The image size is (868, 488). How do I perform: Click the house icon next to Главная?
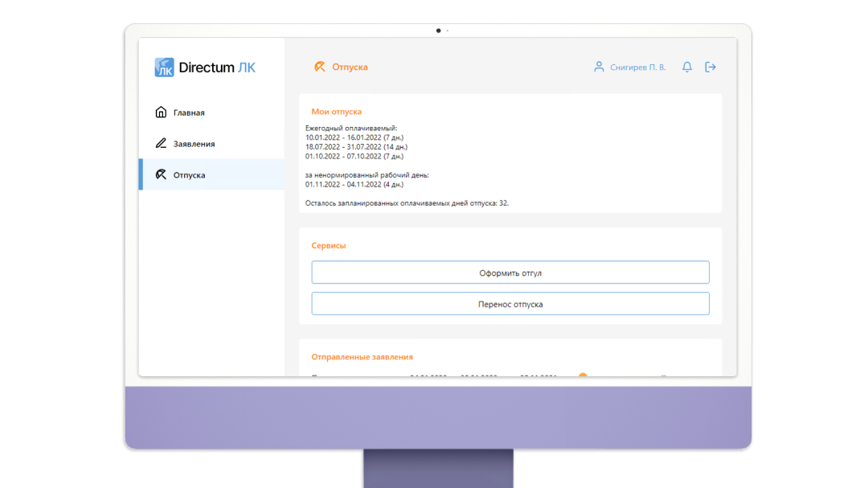[x=161, y=113]
